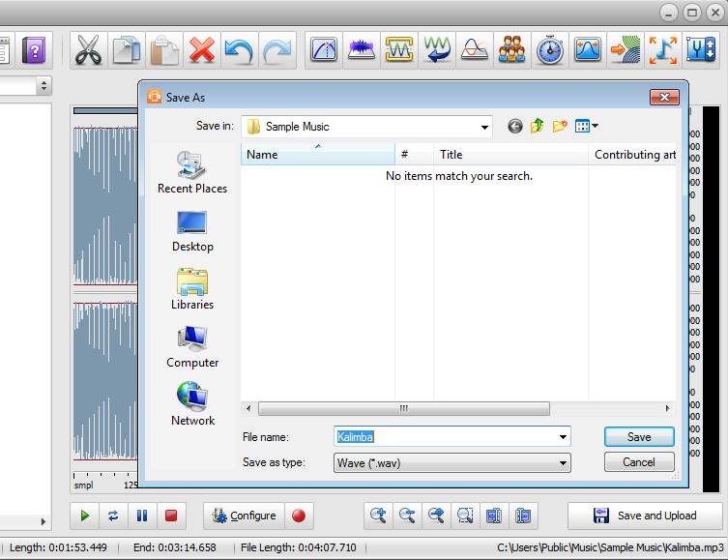Click the red X Delete icon

coord(202,50)
